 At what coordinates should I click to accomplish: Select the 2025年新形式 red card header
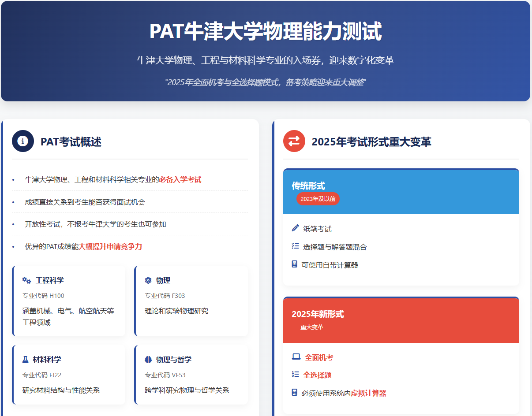pyautogui.click(x=401, y=320)
